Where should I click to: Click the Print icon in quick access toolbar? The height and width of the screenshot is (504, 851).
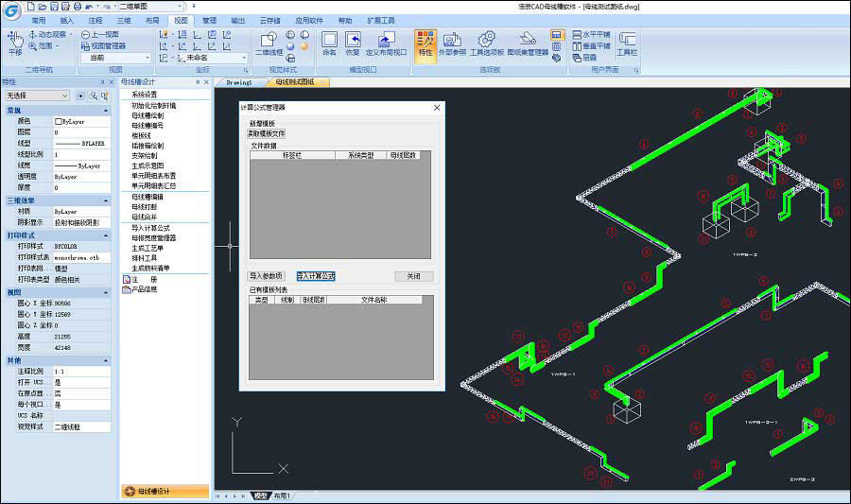[x=78, y=7]
